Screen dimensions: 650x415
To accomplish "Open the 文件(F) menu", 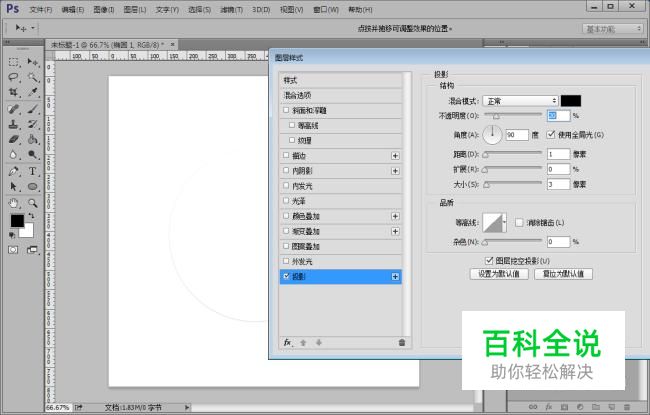I will 41,9.
